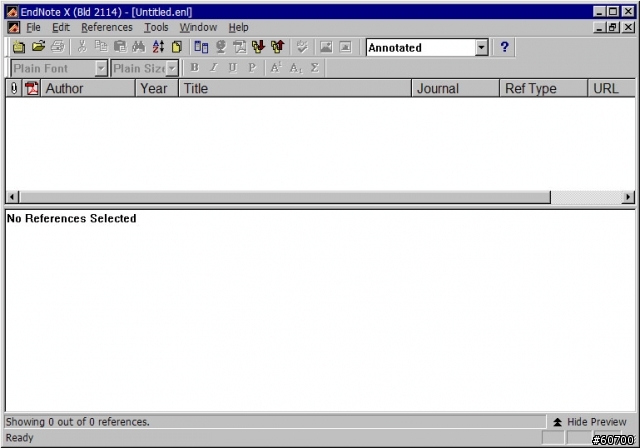Click the "Ready" status bar text
Screen dimensions: 640x448
pos(20,438)
